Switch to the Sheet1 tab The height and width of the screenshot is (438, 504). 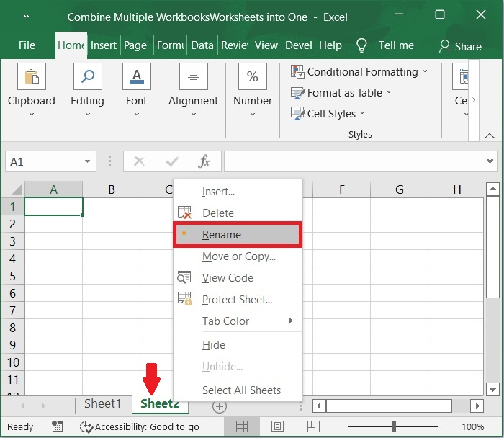pyautogui.click(x=103, y=404)
